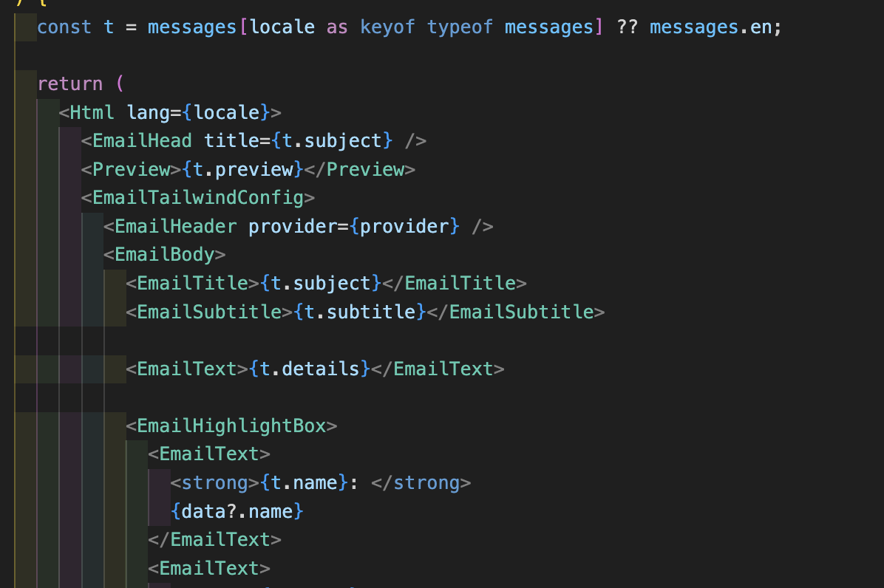
Task: Click the EmailHead component tag
Action: pyautogui.click(x=142, y=140)
